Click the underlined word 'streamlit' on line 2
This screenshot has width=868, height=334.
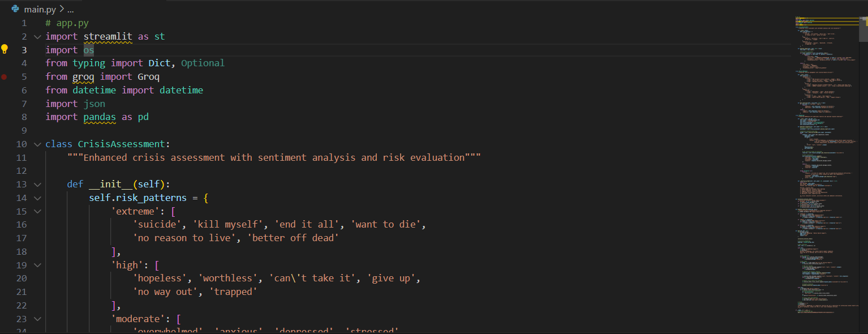tap(108, 36)
